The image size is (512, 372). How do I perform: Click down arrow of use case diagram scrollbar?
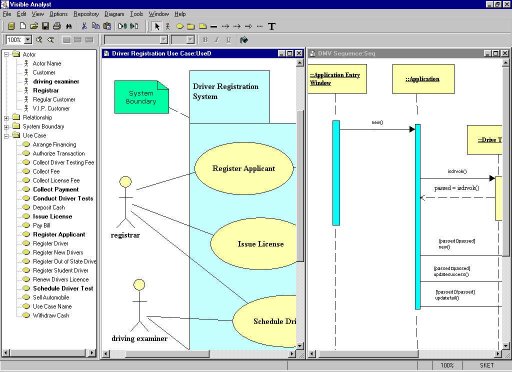pos(300,346)
